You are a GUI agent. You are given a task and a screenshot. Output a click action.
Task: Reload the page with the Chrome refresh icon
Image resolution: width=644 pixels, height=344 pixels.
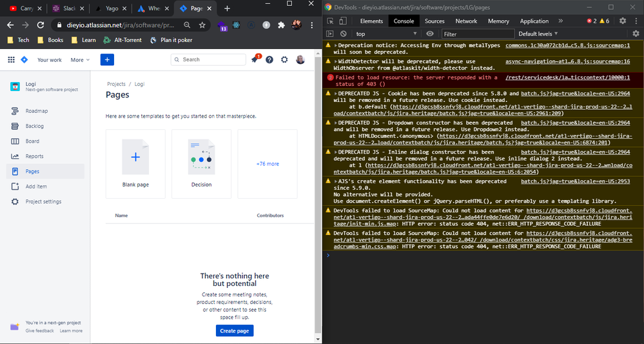click(x=40, y=25)
